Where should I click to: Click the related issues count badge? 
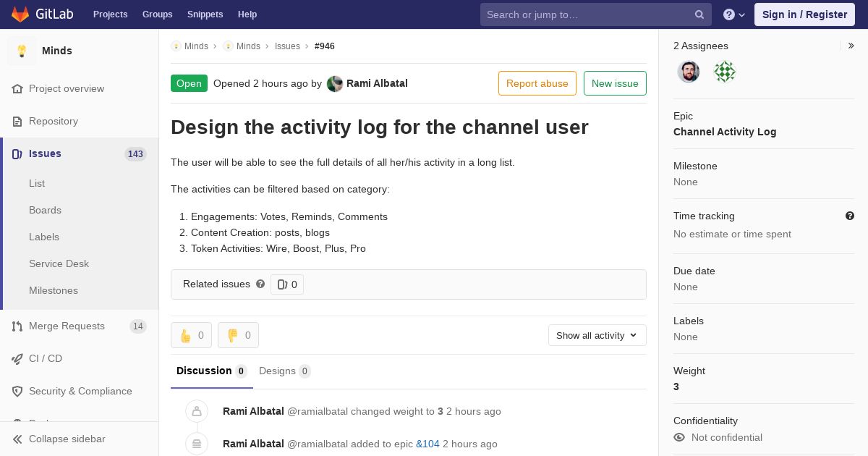(287, 284)
